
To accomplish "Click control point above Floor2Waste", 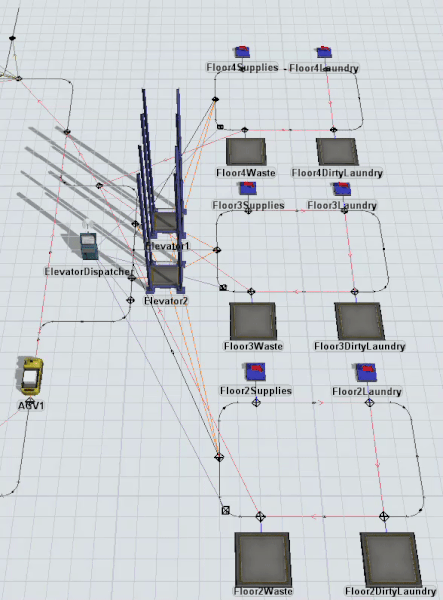I will 260,517.
